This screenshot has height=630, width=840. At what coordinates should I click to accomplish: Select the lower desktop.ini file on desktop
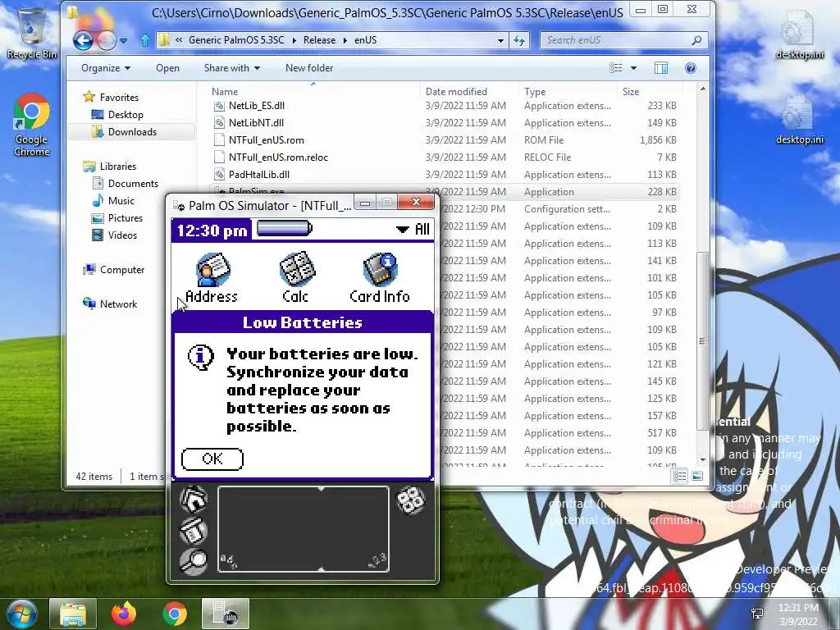tap(799, 120)
